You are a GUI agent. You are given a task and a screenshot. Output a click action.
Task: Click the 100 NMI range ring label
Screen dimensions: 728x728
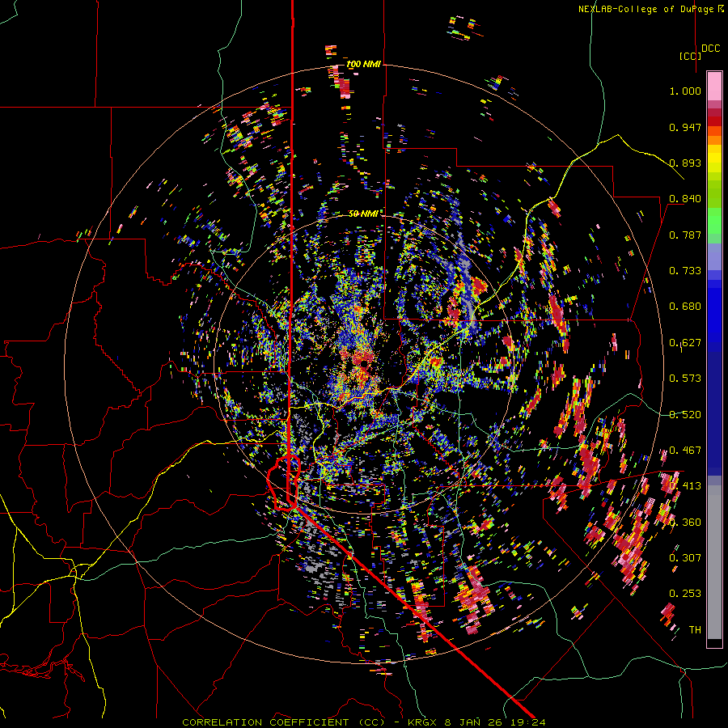tap(363, 64)
